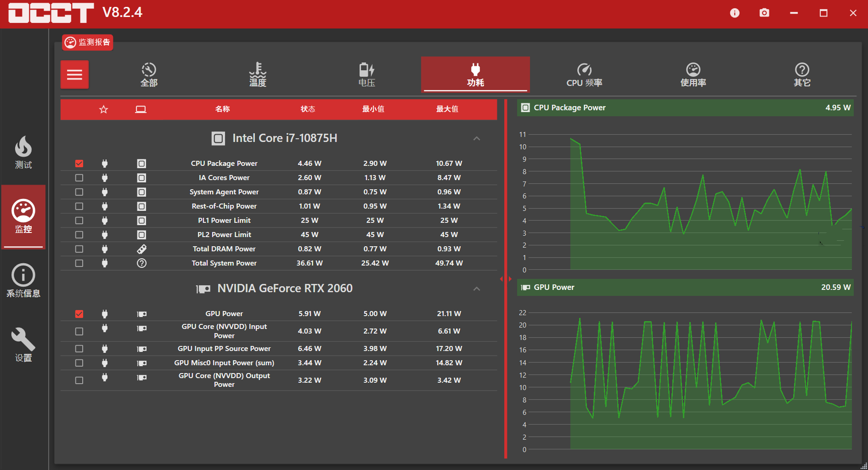
Task: Open 系统信息 system info in sidebar
Action: (23, 281)
